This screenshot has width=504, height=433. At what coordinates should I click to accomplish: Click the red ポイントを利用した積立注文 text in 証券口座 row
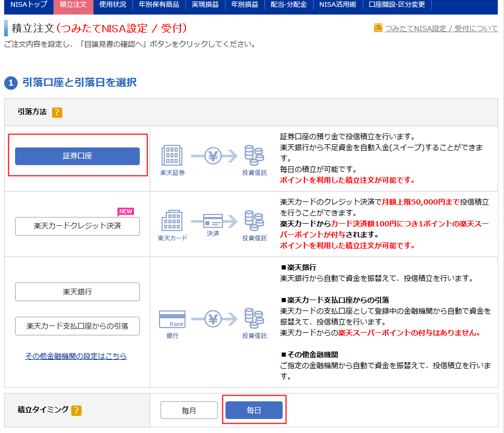347,180
